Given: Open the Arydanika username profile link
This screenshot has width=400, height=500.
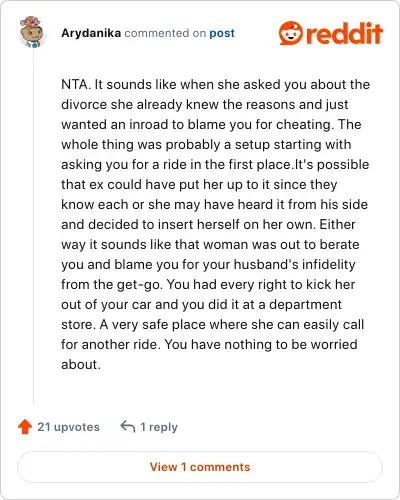Looking at the screenshot, I should click(x=91, y=33).
